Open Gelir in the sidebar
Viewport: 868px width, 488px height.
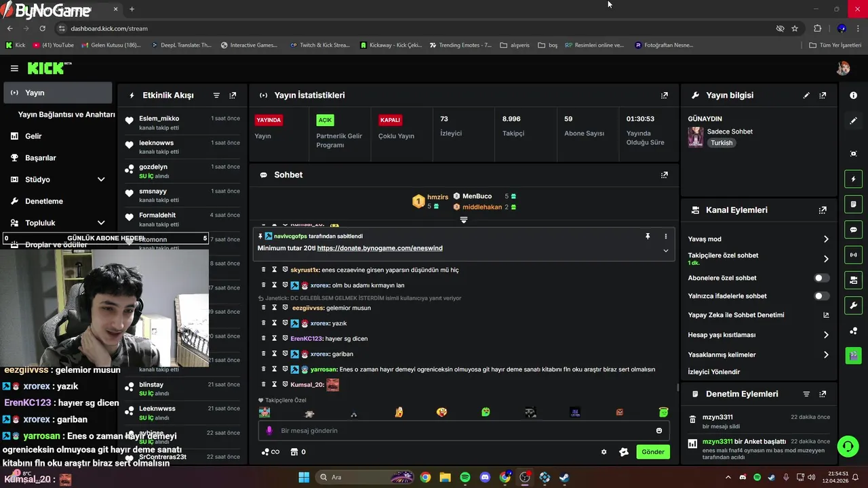click(58, 136)
